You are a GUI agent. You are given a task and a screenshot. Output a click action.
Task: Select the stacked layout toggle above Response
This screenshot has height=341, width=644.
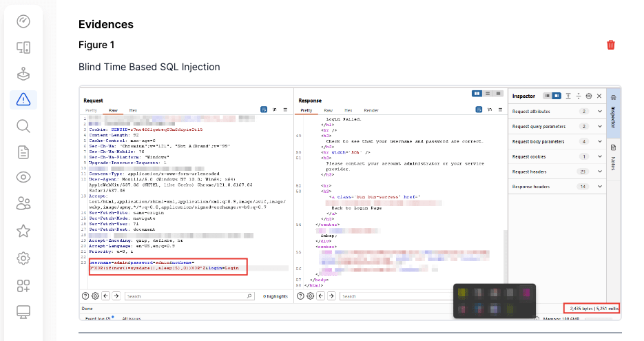[x=488, y=94]
